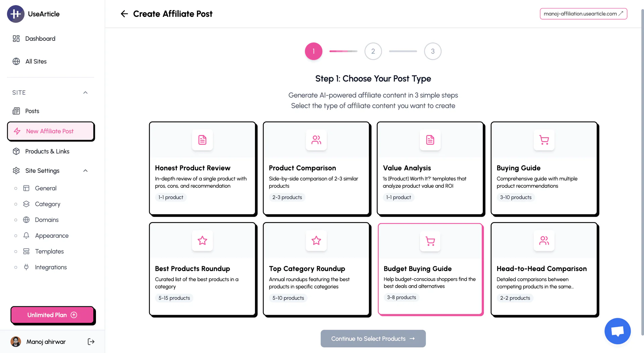Click the UseArticle logo icon
Viewport: 644px width, 353px height.
pyautogui.click(x=15, y=14)
